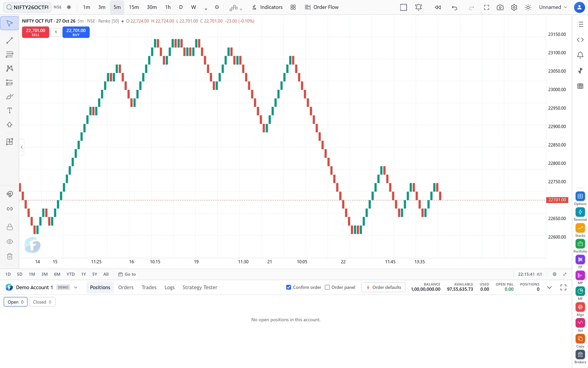The height and width of the screenshot is (368, 588).
Task: Open the forecasting and measurement tools
Action: (x=9, y=82)
